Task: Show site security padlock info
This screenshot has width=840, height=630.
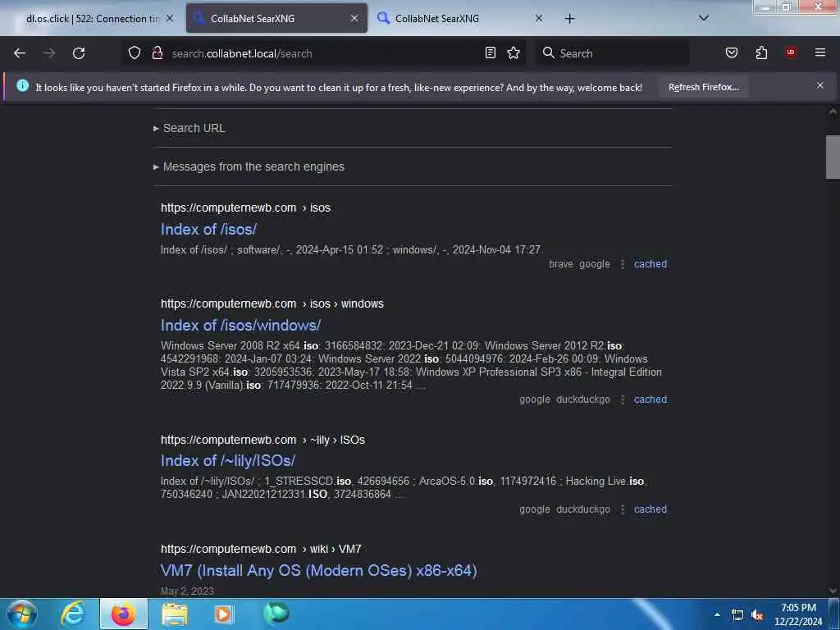Action: [x=157, y=52]
